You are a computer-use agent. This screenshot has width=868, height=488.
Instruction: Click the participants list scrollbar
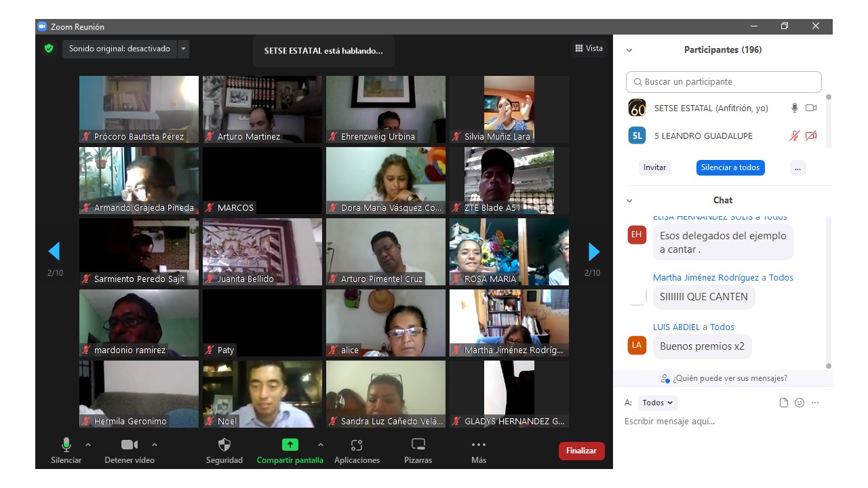(828, 122)
